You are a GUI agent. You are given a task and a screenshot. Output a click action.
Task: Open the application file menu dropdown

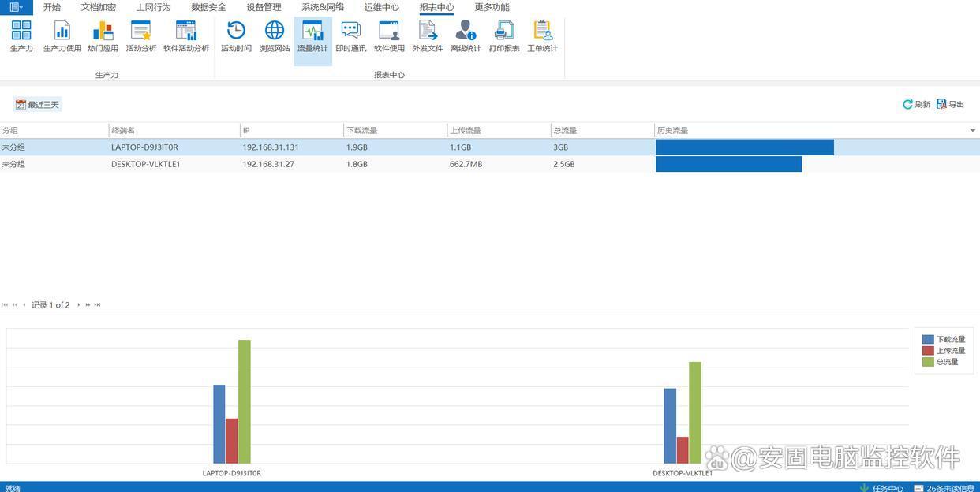[x=16, y=7]
